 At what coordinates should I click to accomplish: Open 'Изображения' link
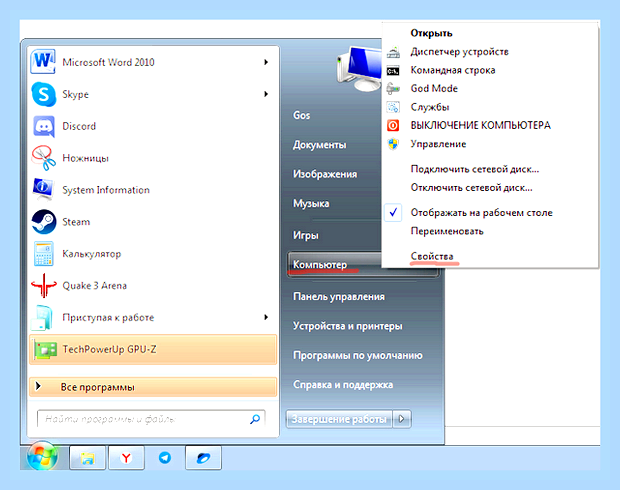pyautogui.click(x=325, y=174)
